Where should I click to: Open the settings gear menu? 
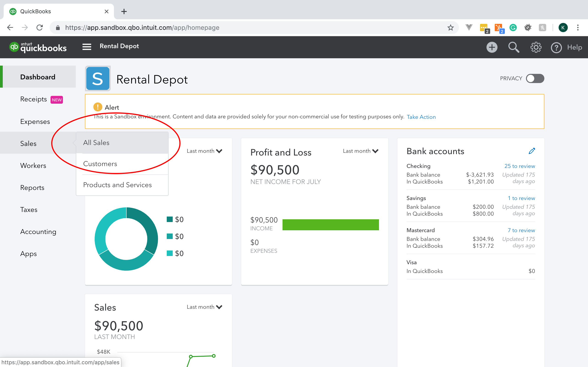pos(536,47)
